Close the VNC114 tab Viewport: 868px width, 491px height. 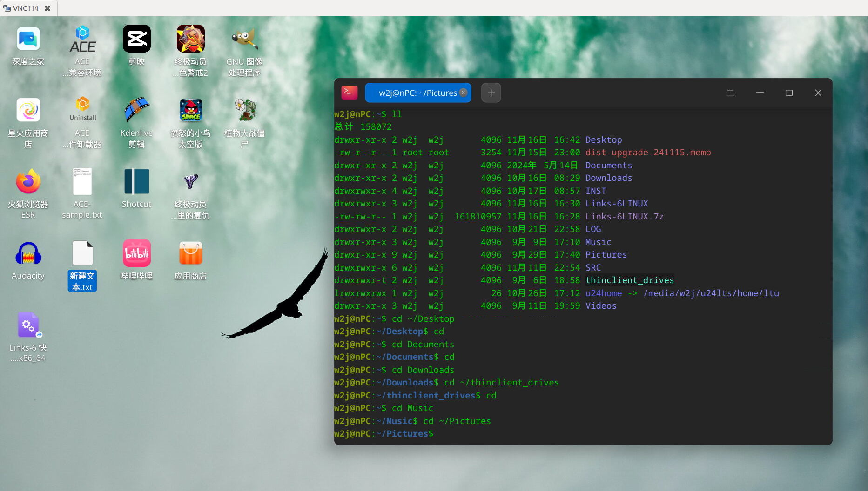click(47, 8)
